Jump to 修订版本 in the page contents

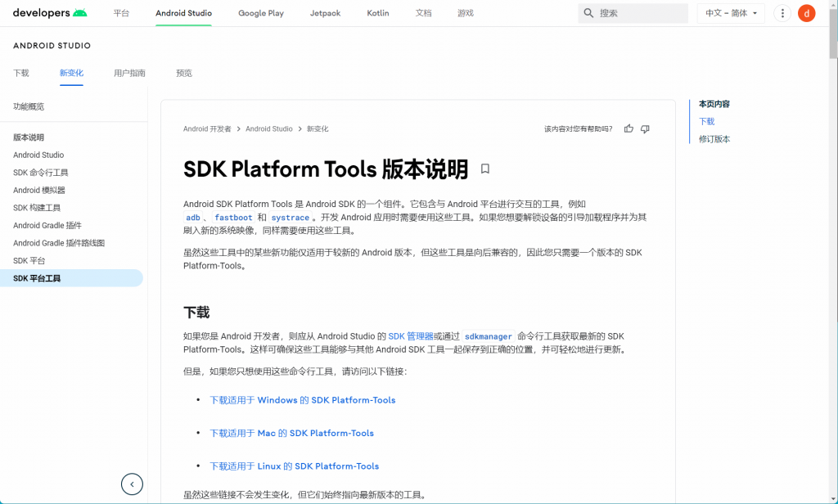pyautogui.click(x=714, y=139)
